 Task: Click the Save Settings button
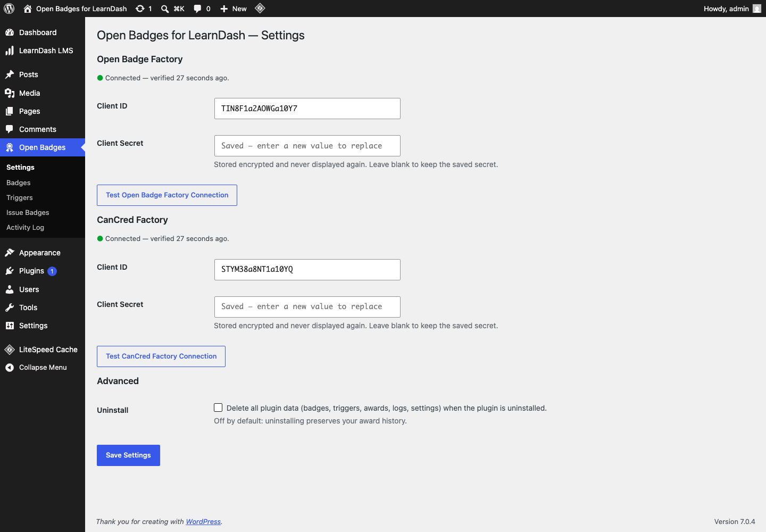tap(128, 455)
